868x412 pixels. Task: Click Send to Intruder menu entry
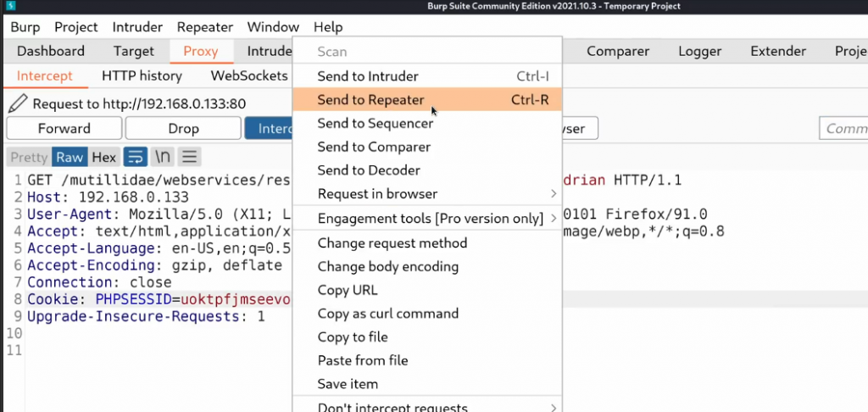point(368,76)
